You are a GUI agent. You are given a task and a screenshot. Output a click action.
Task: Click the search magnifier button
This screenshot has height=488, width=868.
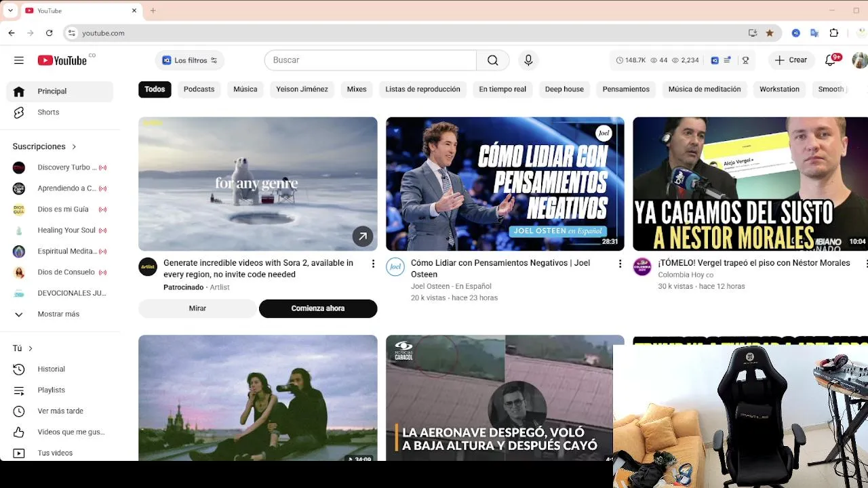click(x=493, y=60)
